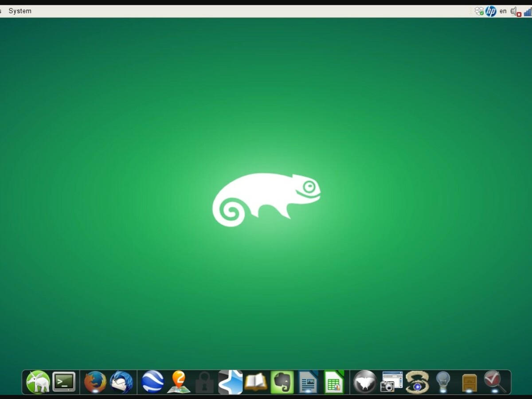Open the blue star app icon
Screen dimensions: 532x399
click(231, 382)
